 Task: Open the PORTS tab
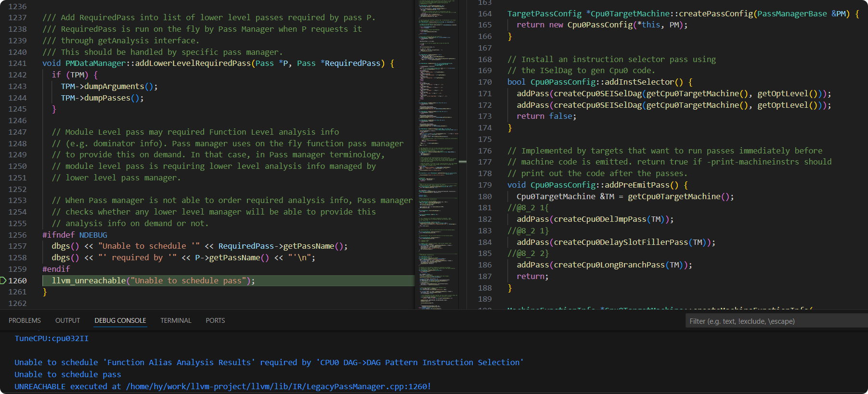(x=215, y=320)
